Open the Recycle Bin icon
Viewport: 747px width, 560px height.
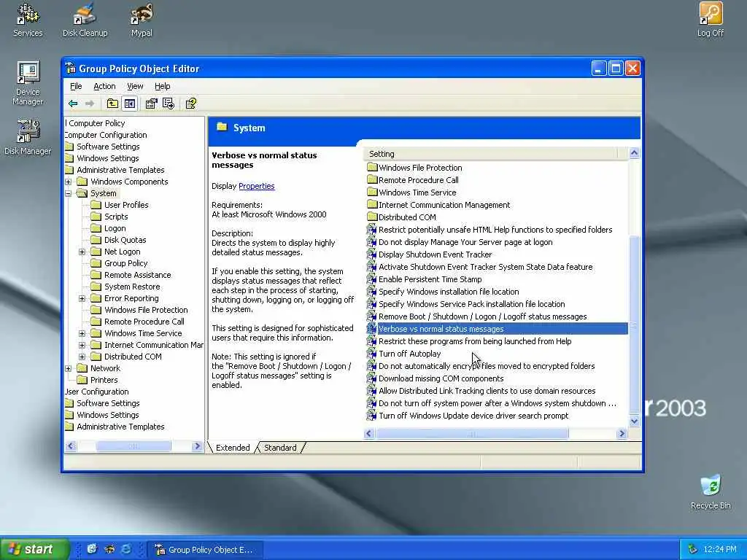coord(711,492)
